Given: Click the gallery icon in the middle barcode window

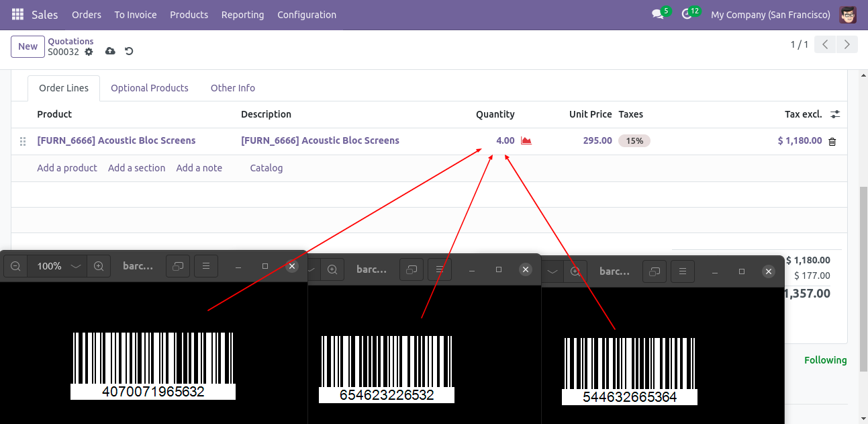Looking at the screenshot, I should pyautogui.click(x=412, y=270).
